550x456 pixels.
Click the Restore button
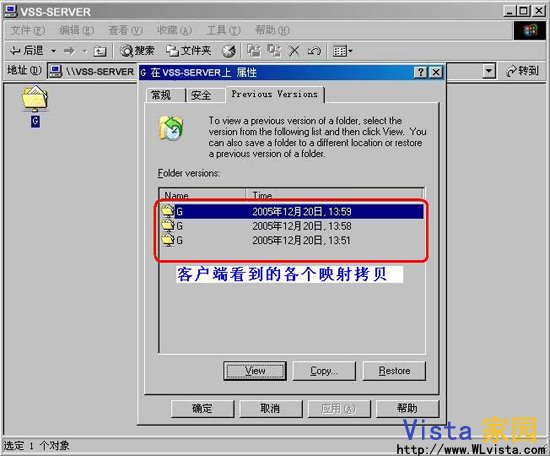394,371
